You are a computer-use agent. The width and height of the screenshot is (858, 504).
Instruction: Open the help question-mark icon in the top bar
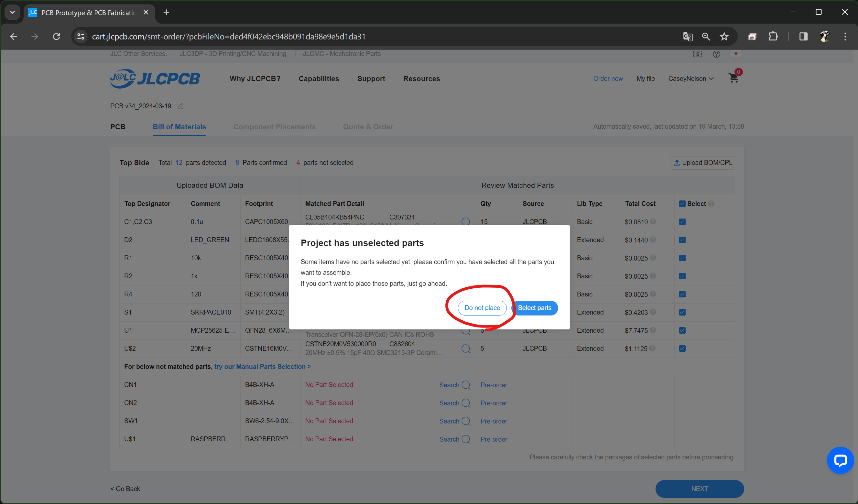point(716,54)
